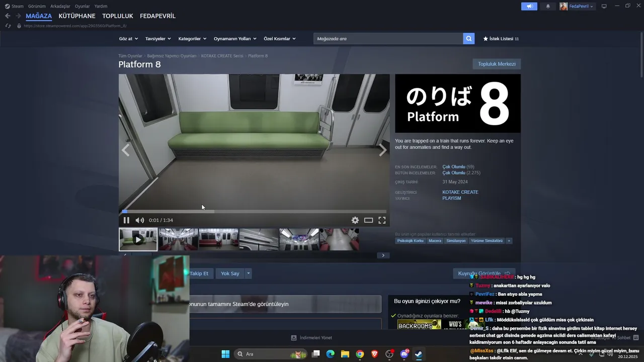644x362 pixels.
Task: Open the announcements megaphone button
Action: pyautogui.click(x=529, y=6)
